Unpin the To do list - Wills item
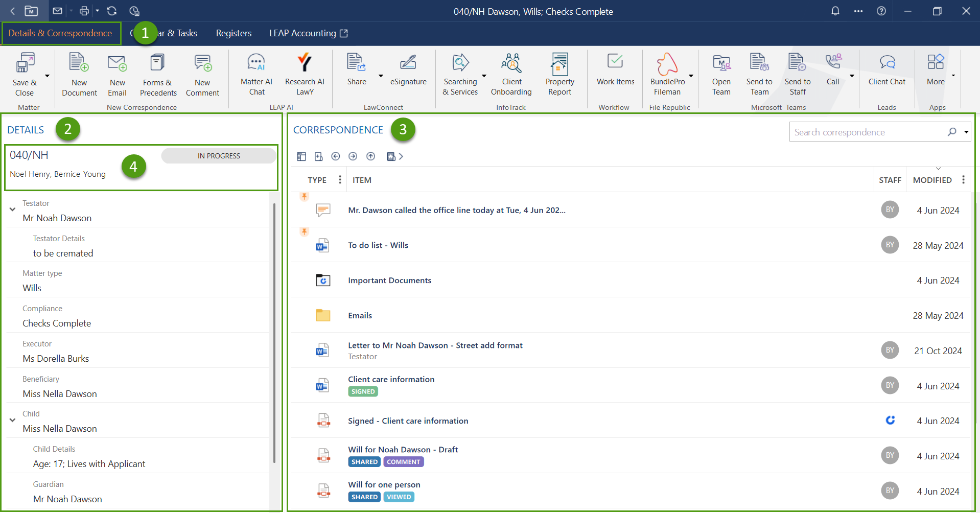 point(305,232)
